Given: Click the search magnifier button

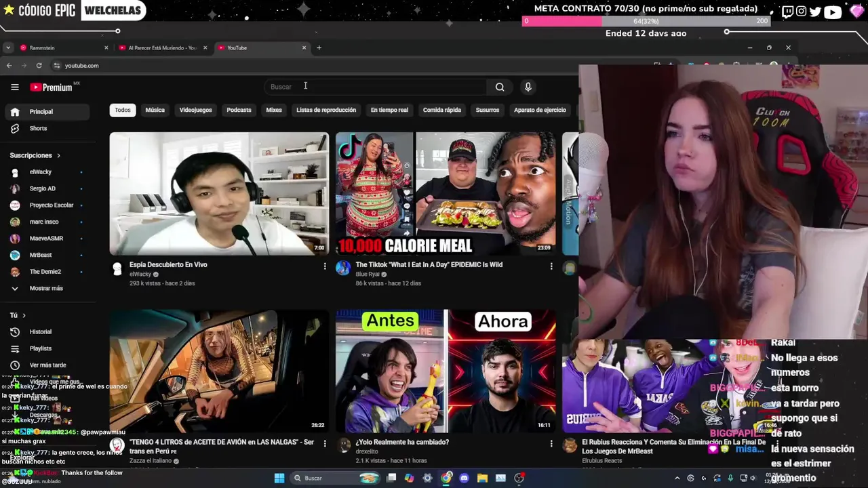Looking at the screenshot, I should tap(500, 87).
